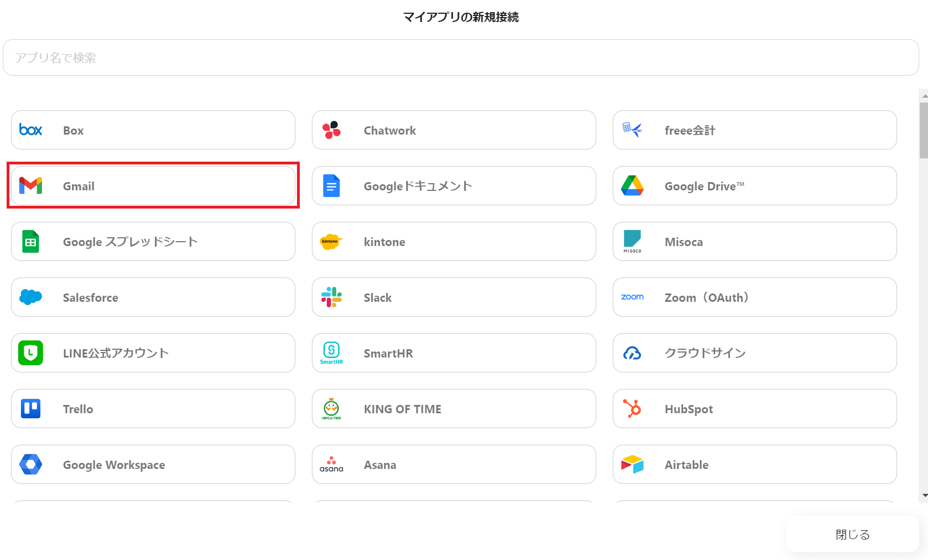Click the Airtable logo icon

click(632, 464)
